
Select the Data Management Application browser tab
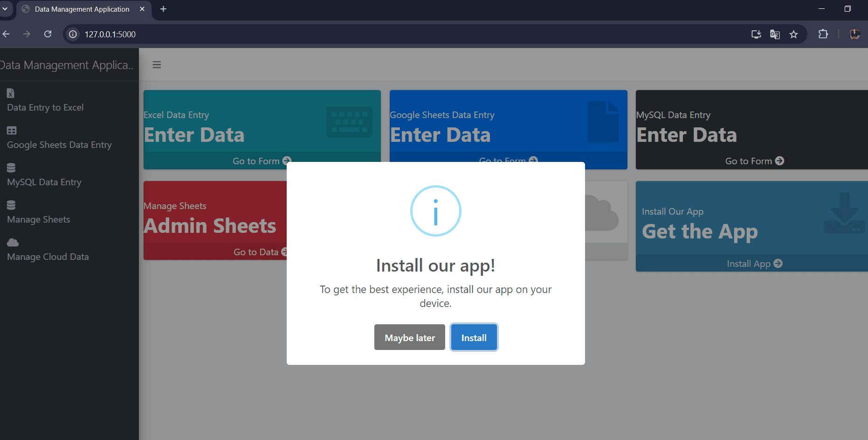tap(84, 9)
